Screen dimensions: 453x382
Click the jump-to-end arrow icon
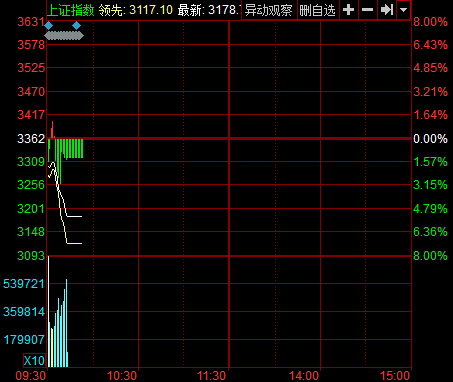tap(387, 10)
